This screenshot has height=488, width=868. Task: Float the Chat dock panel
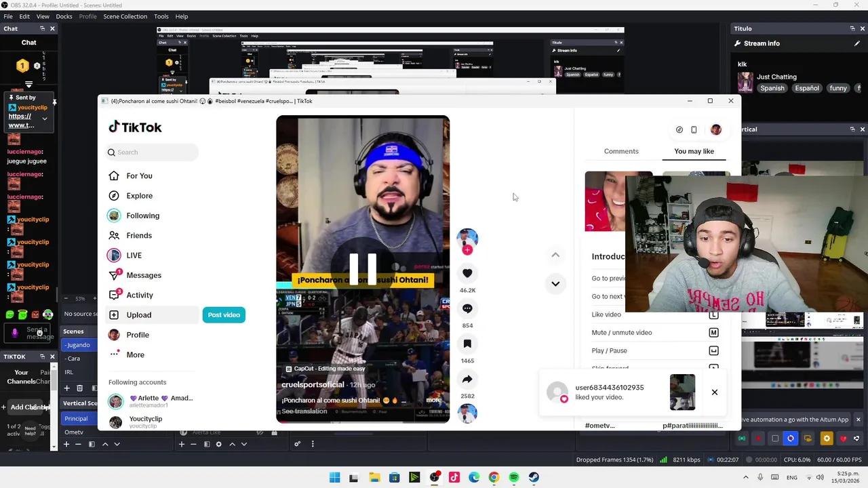coord(42,28)
